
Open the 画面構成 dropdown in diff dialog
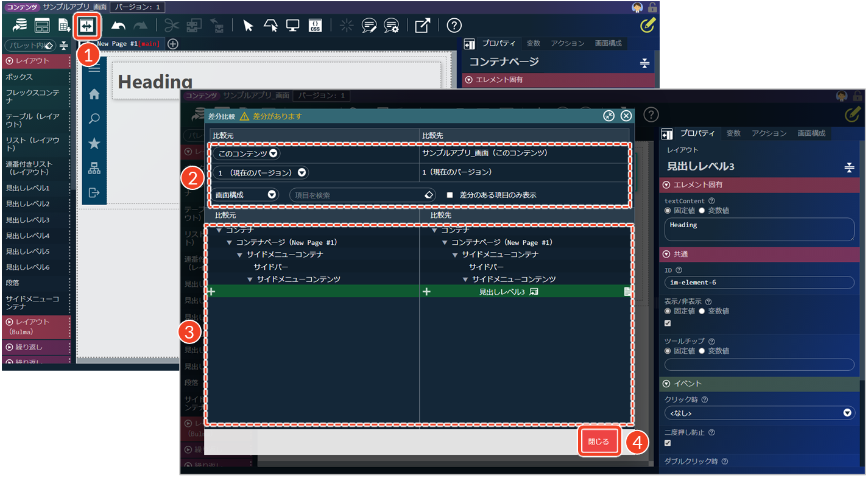(x=246, y=195)
